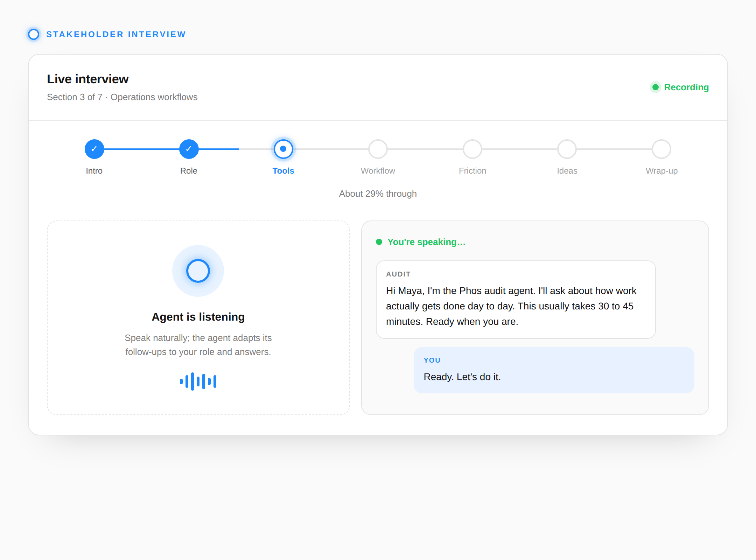
Task: Click the AUDIT message bubble
Action: point(516,300)
